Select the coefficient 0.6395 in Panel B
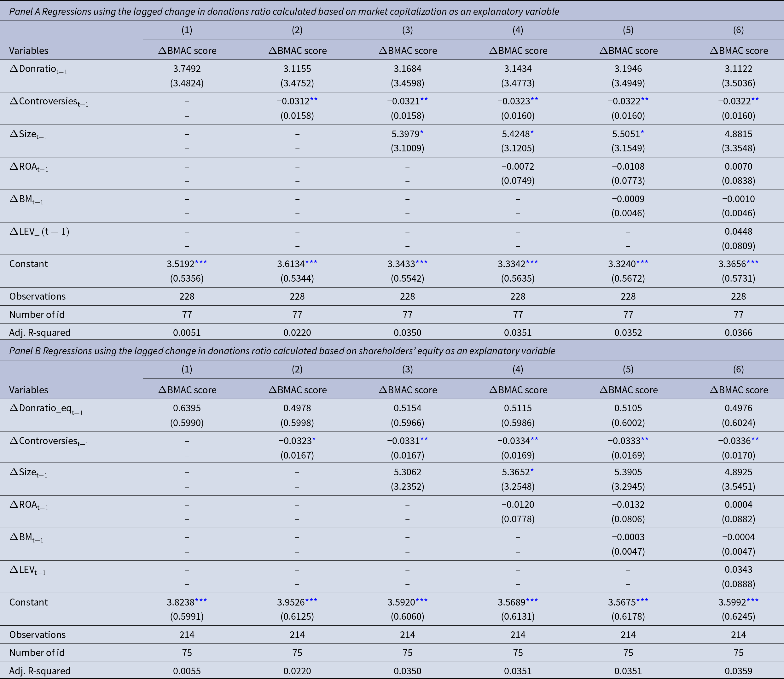This screenshot has width=784, height=679. 187,408
